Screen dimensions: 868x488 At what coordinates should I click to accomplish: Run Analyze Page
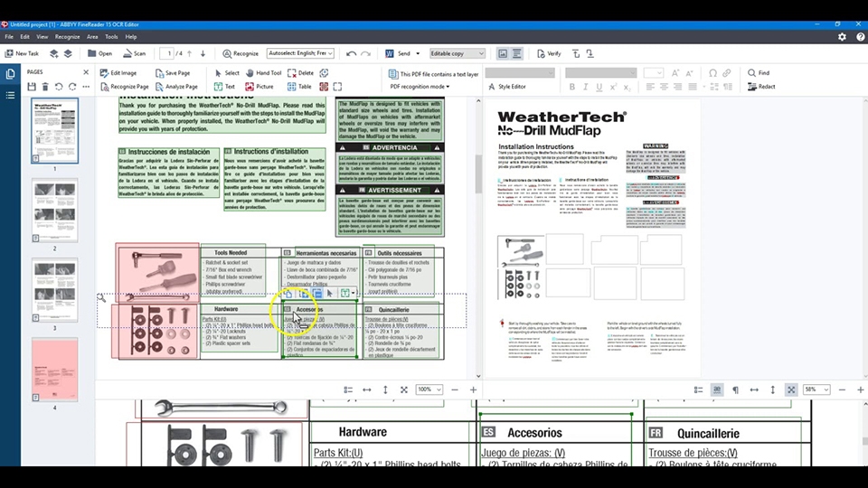click(176, 87)
